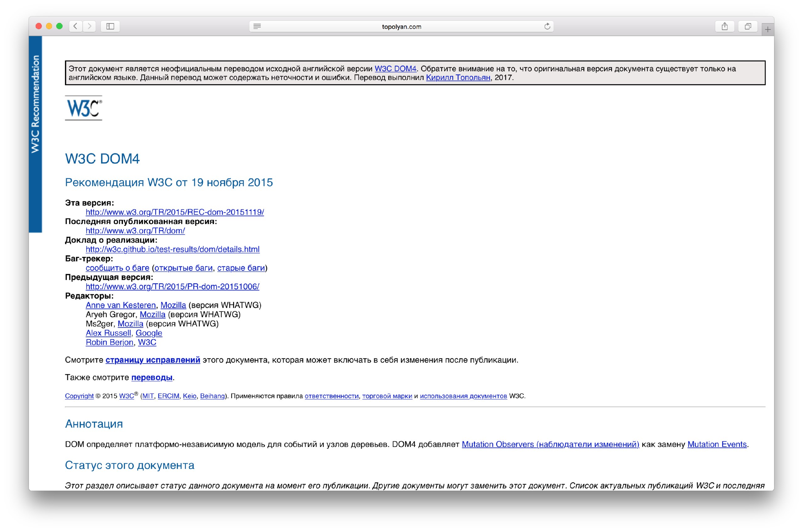The image size is (803, 532).
Task: Click heading Рекомендация W3C от 19 ноября 2015
Action: tap(169, 183)
